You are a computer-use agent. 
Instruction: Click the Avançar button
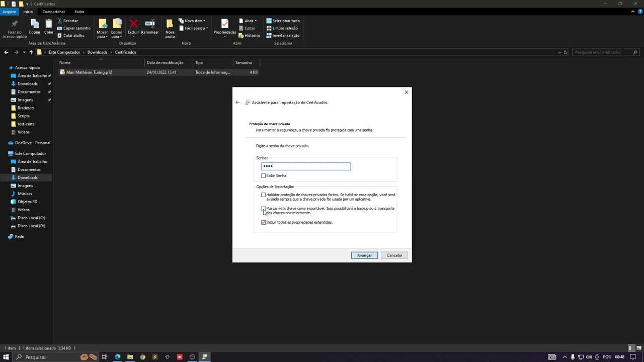tap(364, 255)
